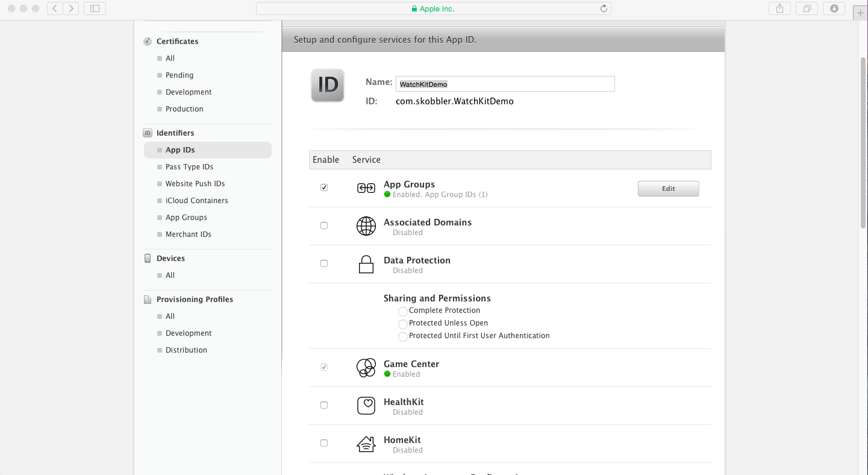This screenshot has height=475, width=868.
Task: Click the HomeKit house icon
Action: [366, 444]
